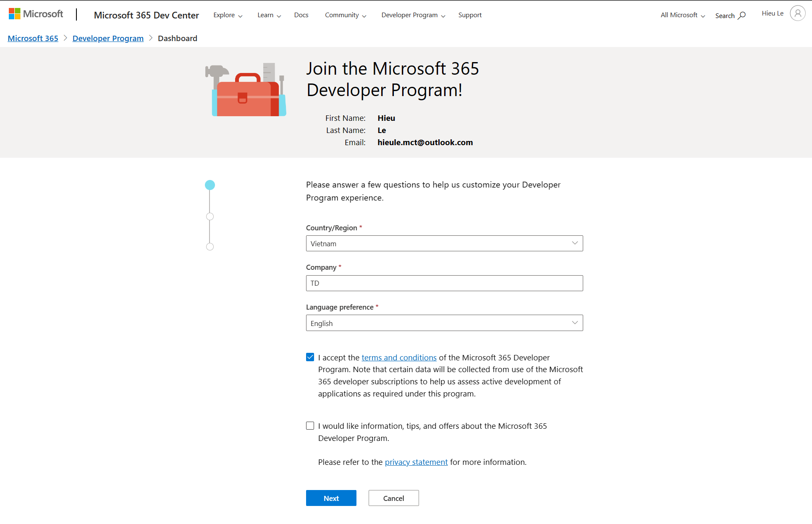The width and height of the screenshot is (812, 524).
Task: Expand the Developer Program menu chevron
Action: [444, 16]
